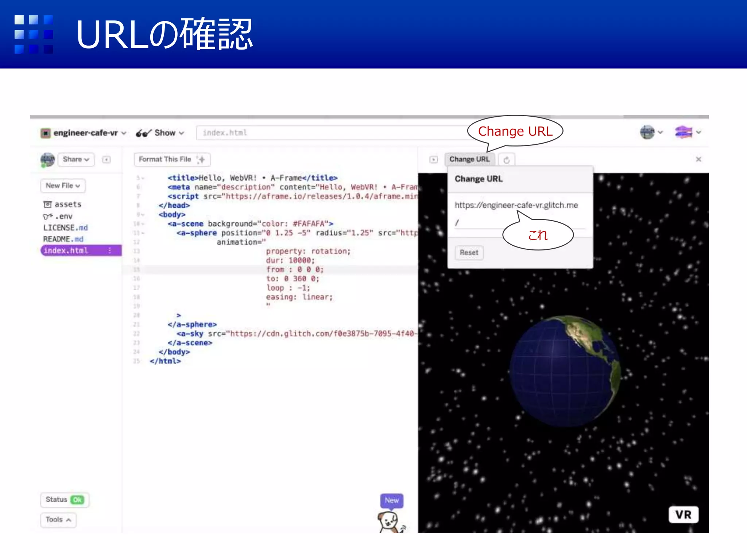Screen dimensions: 747x560
Task: Expand the Tools menu
Action: click(58, 520)
